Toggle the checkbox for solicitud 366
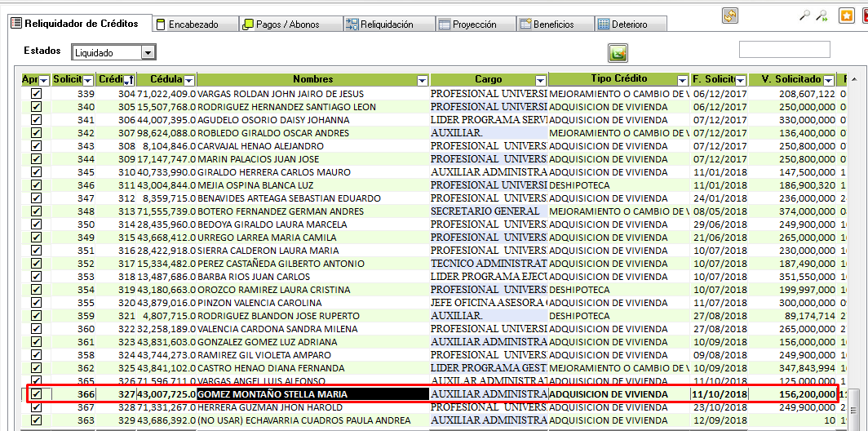868x431 pixels. point(36,394)
